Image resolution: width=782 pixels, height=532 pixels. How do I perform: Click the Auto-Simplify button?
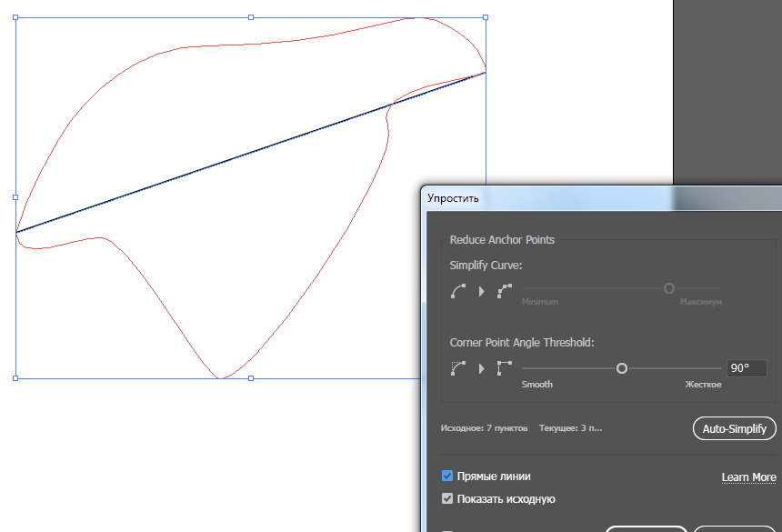(734, 428)
